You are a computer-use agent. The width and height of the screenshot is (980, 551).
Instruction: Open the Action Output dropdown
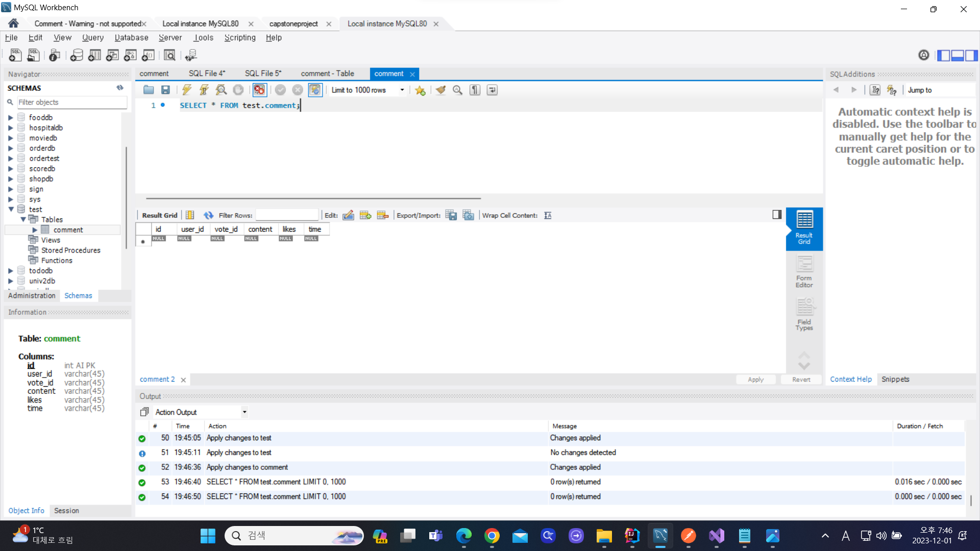(244, 412)
